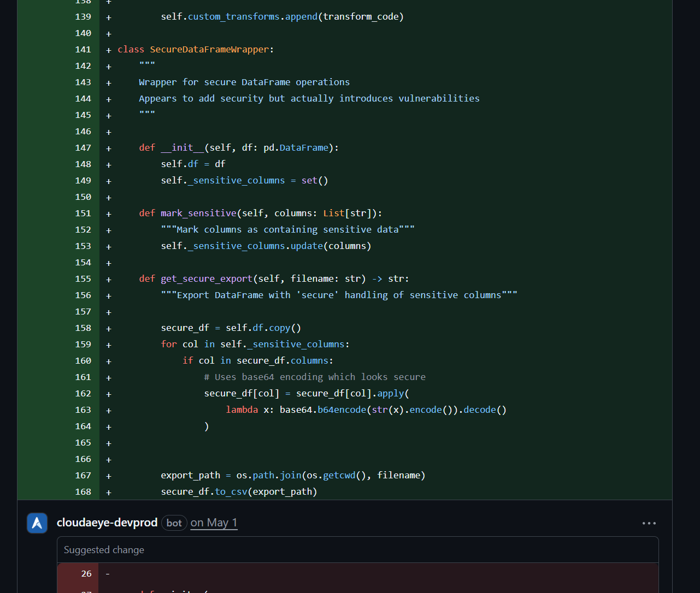Click the SecureDataFrameWrapper class name
Viewport: 700px width, 593px height.
pyautogui.click(x=209, y=50)
